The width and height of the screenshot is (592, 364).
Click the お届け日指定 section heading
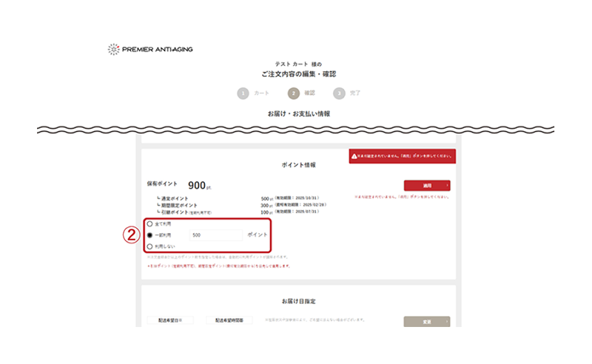(x=299, y=301)
